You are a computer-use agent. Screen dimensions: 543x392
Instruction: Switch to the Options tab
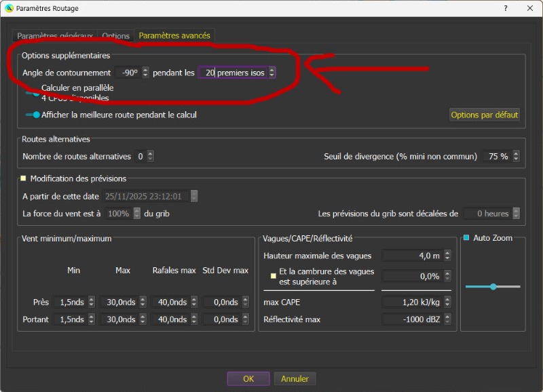pyautogui.click(x=116, y=36)
